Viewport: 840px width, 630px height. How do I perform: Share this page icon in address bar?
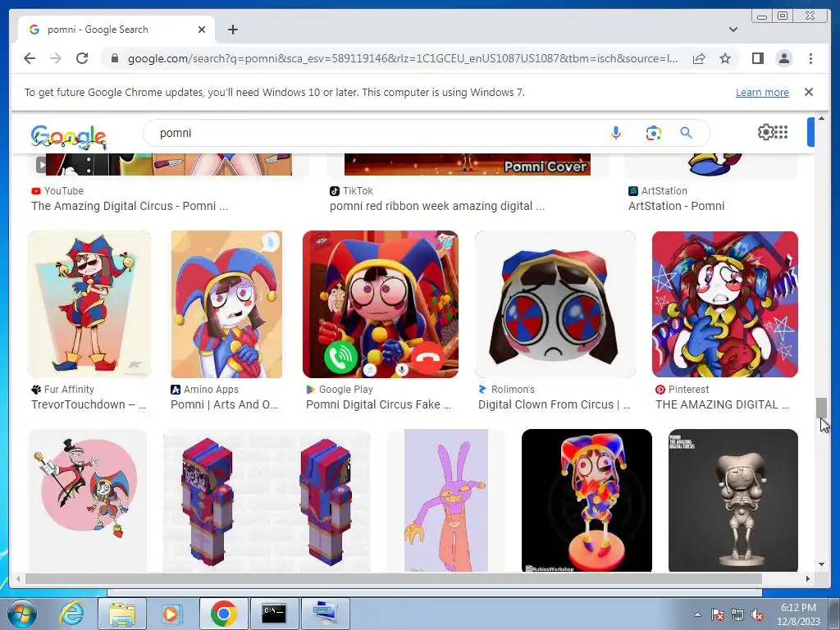[699, 58]
